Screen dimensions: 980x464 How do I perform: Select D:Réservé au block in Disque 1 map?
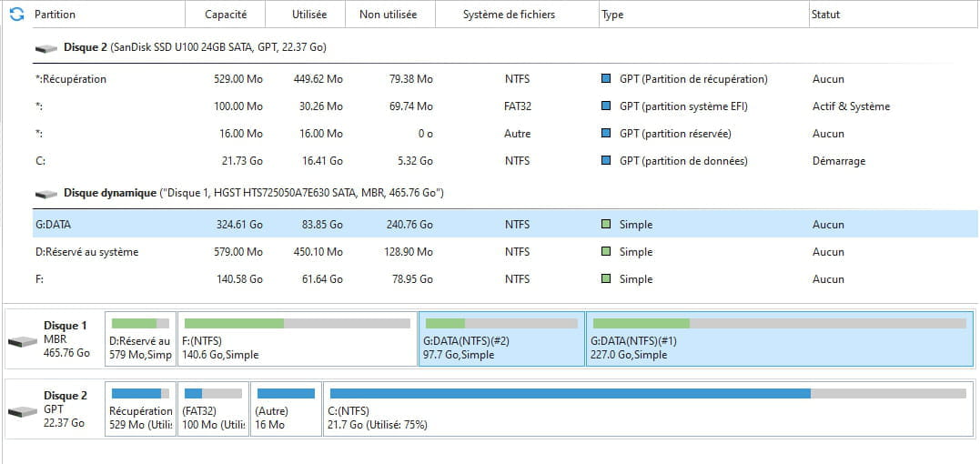pyautogui.click(x=141, y=339)
